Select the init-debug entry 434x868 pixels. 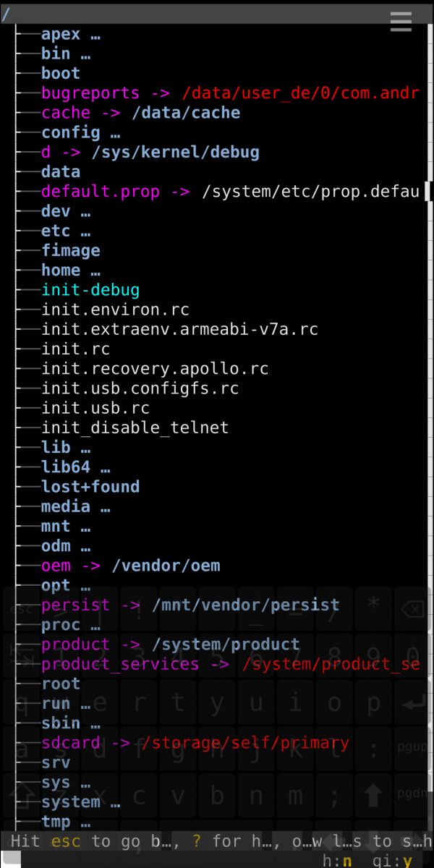90,290
